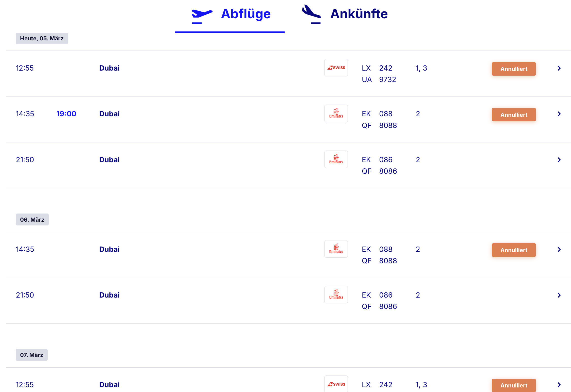Click the 19:00 updated departure time
571x392 pixels.
[x=66, y=114]
